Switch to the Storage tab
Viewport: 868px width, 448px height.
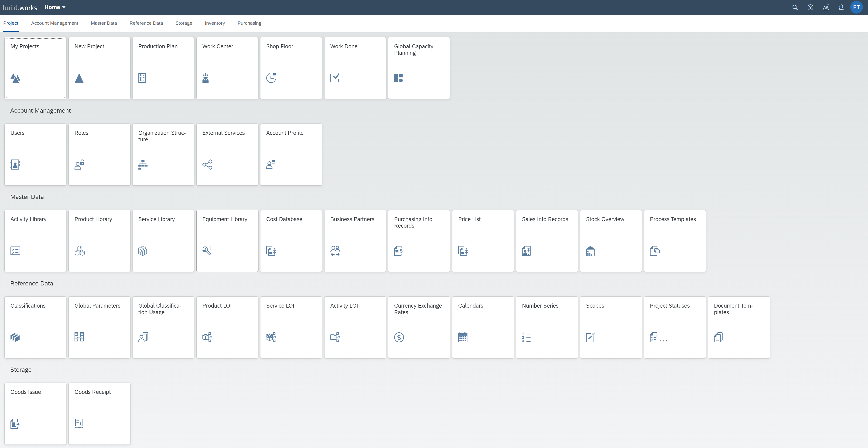click(x=184, y=23)
